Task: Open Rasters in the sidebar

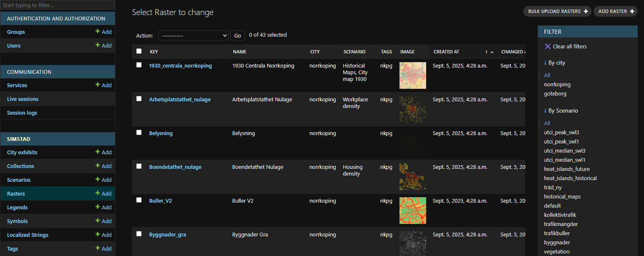Action: (16, 193)
